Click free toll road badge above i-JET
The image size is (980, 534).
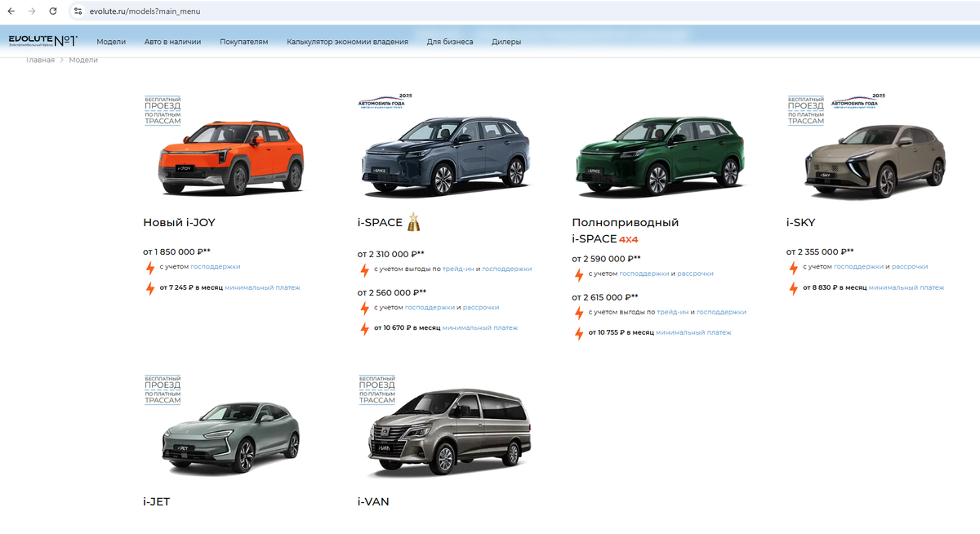pyautogui.click(x=163, y=389)
